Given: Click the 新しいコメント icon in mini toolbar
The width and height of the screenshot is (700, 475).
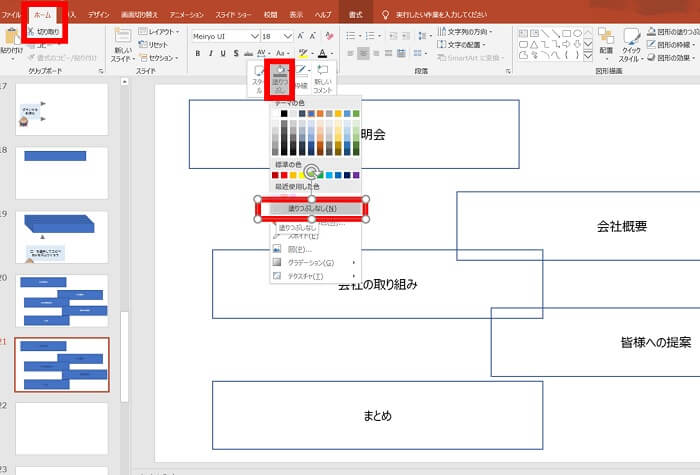Looking at the screenshot, I should coord(322,77).
